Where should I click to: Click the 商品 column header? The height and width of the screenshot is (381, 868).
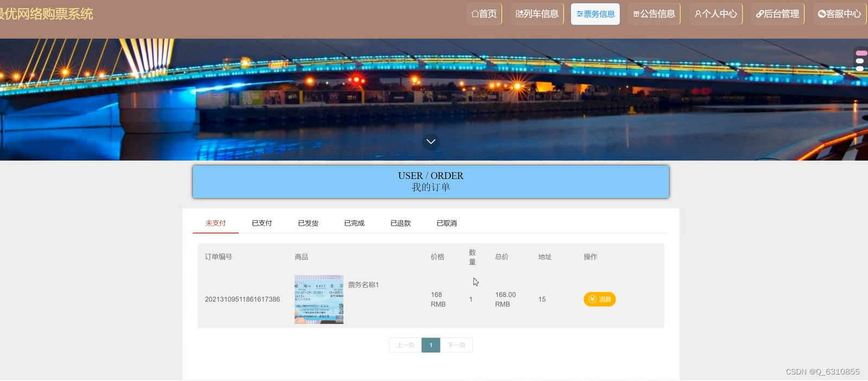302,257
